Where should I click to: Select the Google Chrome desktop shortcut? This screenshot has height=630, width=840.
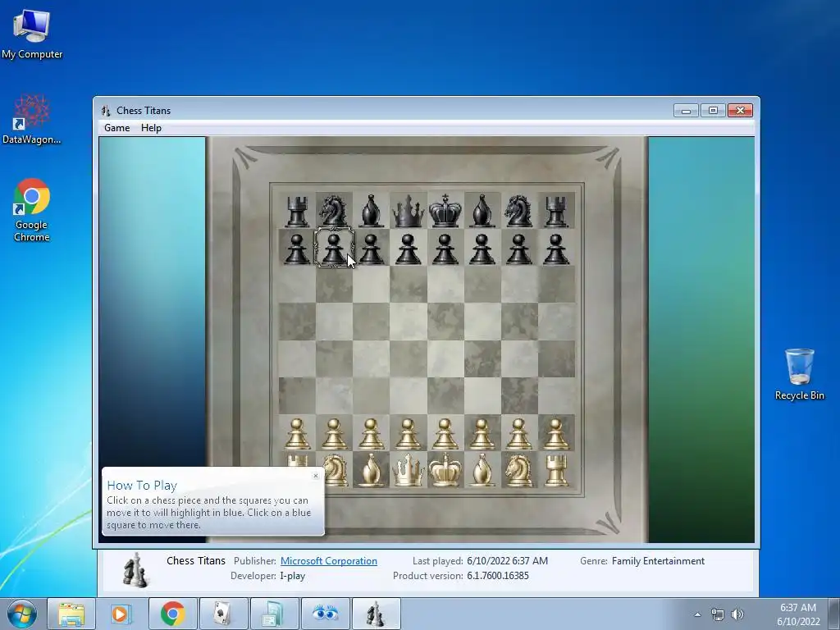tap(32, 210)
